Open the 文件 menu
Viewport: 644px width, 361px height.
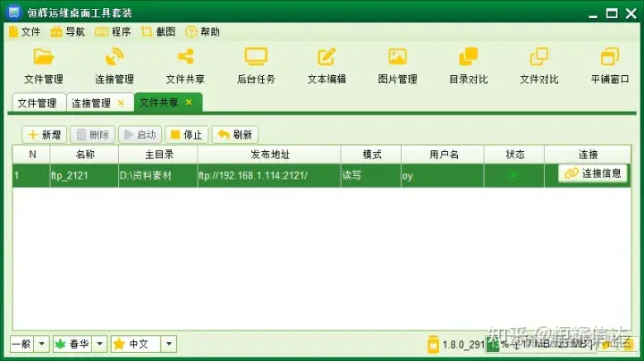pyautogui.click(x=24, y=31)
